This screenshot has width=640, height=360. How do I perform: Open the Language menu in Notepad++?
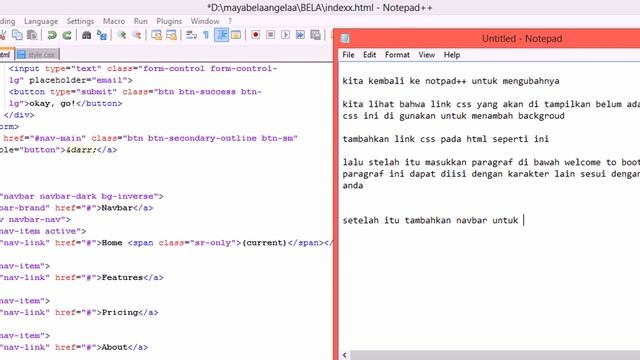coord(41,21)
